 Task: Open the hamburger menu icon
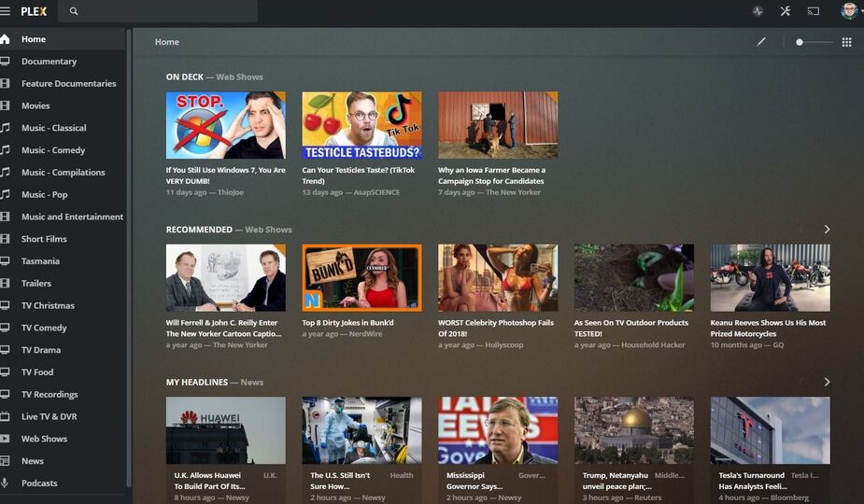[x=5, y=11]
